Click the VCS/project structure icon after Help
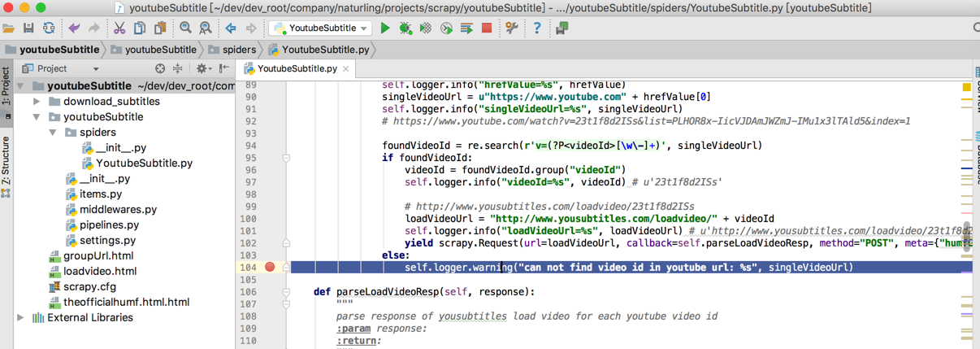Viewport: 980px width, 349px height. (x=562, y=28)
